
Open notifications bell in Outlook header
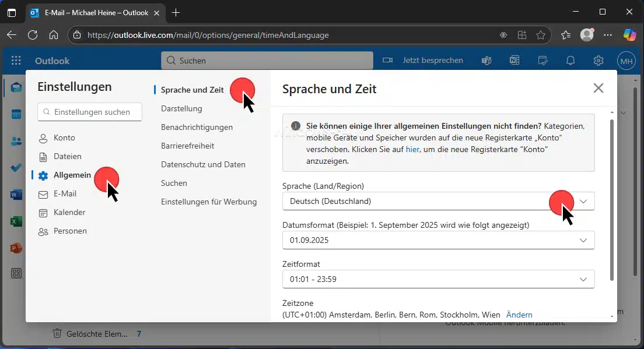point(570,61)
